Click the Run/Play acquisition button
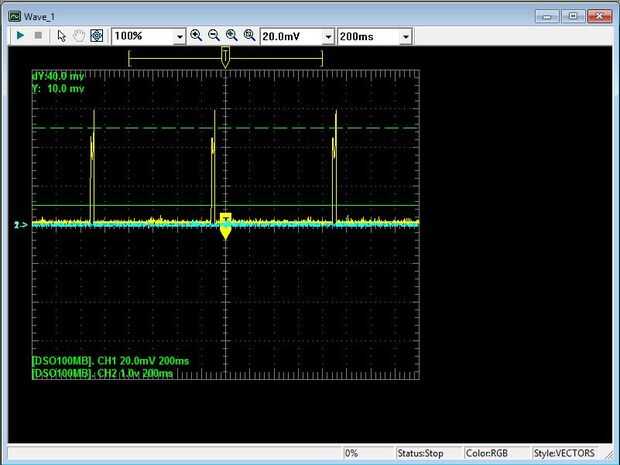Screen dimensions: 620x465 click(20, 35)
